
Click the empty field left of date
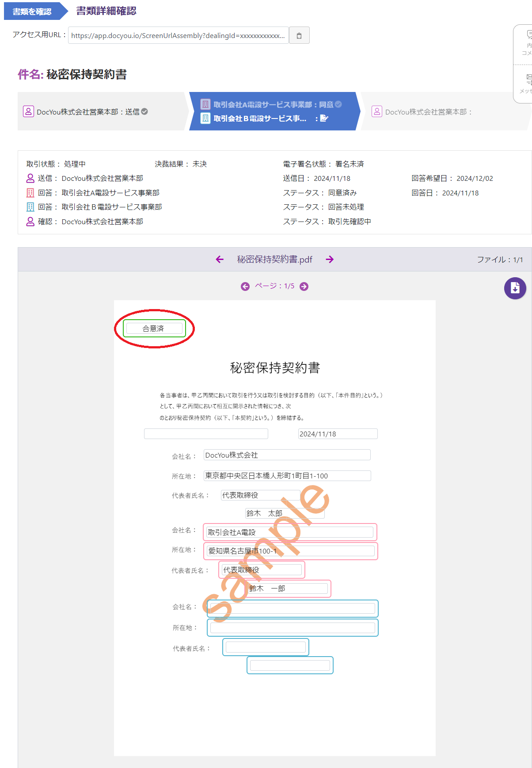[x=206, y=434]
